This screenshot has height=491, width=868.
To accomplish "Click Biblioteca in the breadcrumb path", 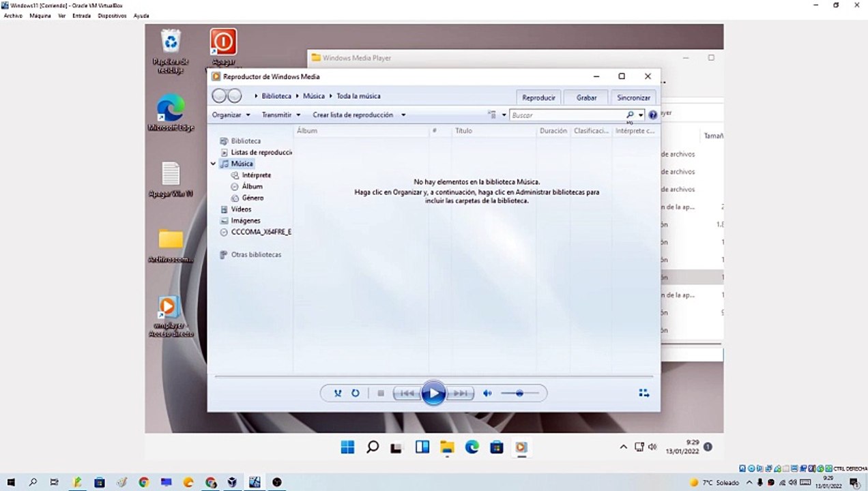I will click(x=276, y=96).
